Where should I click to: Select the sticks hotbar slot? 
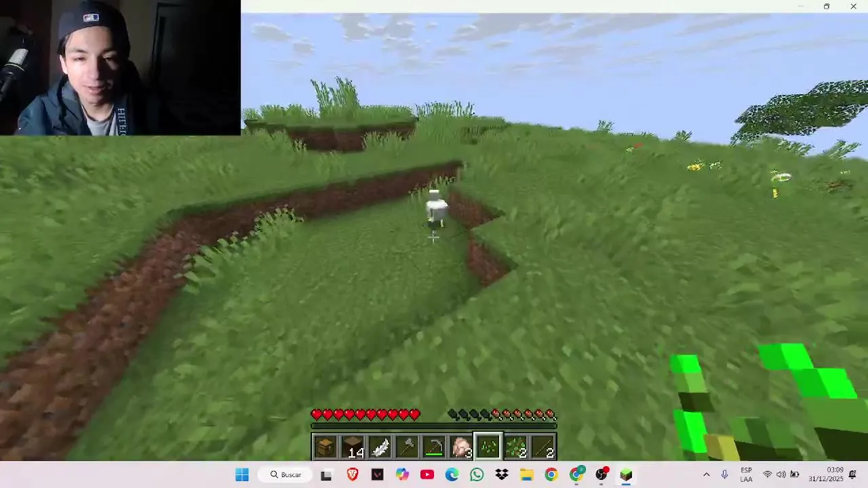(542, 447)
